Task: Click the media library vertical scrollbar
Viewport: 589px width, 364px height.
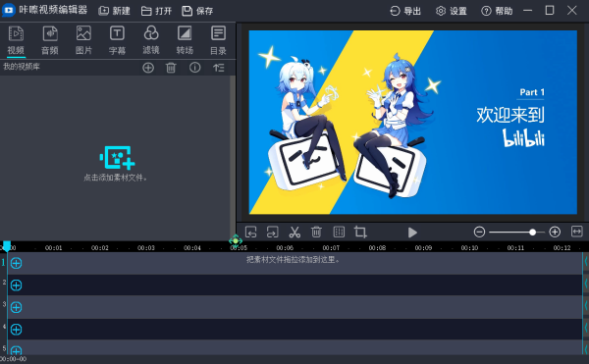Action: pyautogui.click(x=233, y=157)
